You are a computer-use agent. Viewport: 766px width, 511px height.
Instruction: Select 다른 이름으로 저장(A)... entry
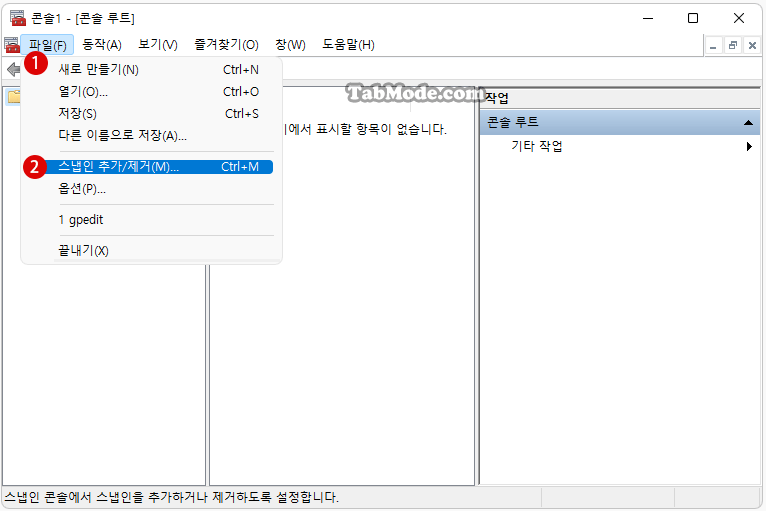pos(151,135)
